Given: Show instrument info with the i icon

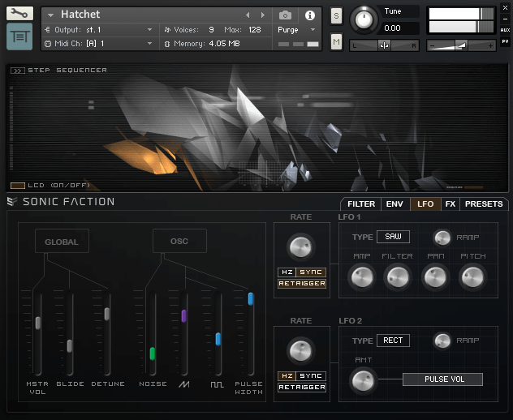Looking at the screenshot, I should pos(310,15).
